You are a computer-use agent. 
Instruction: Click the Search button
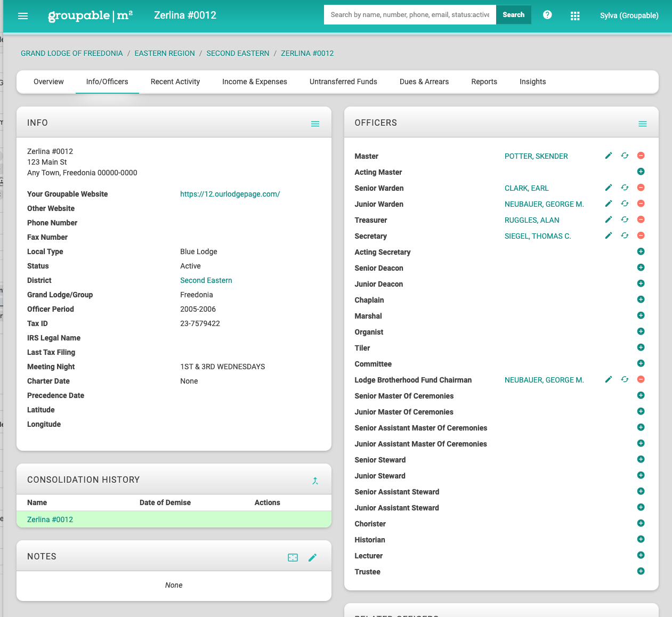(514, 15)
